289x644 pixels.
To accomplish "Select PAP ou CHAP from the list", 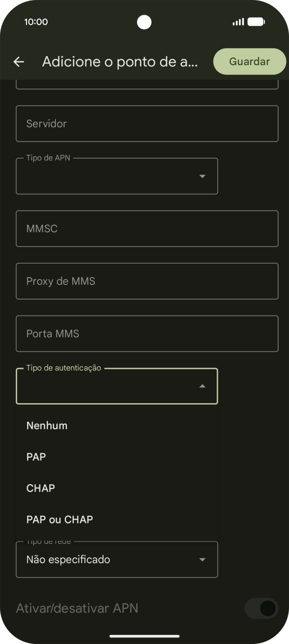I will 59,519.
